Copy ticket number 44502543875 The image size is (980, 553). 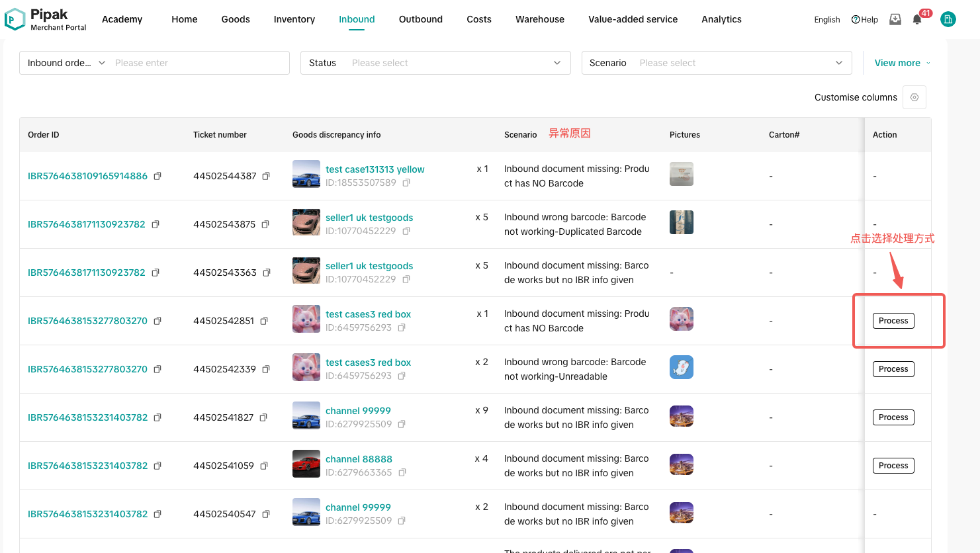tap(265, 224)
